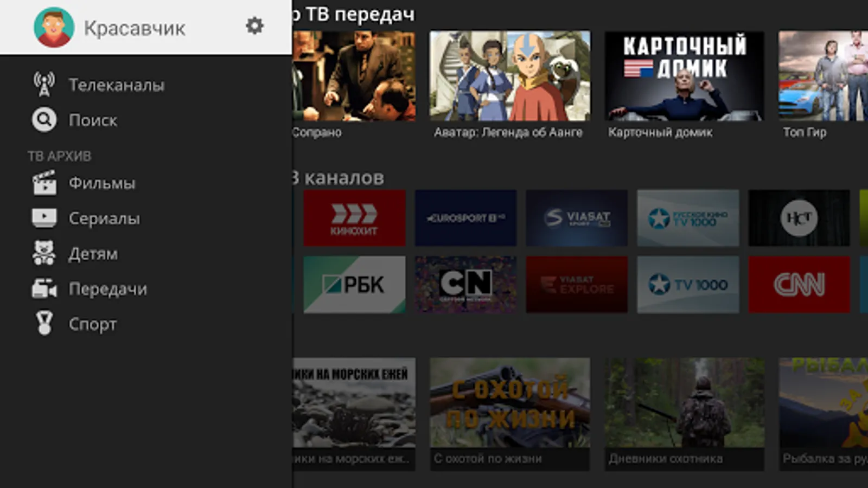The width and height of the screenshot is (868, 488).
Task: Select the Viasat Explore channel tile
Action: coord(577,285)
